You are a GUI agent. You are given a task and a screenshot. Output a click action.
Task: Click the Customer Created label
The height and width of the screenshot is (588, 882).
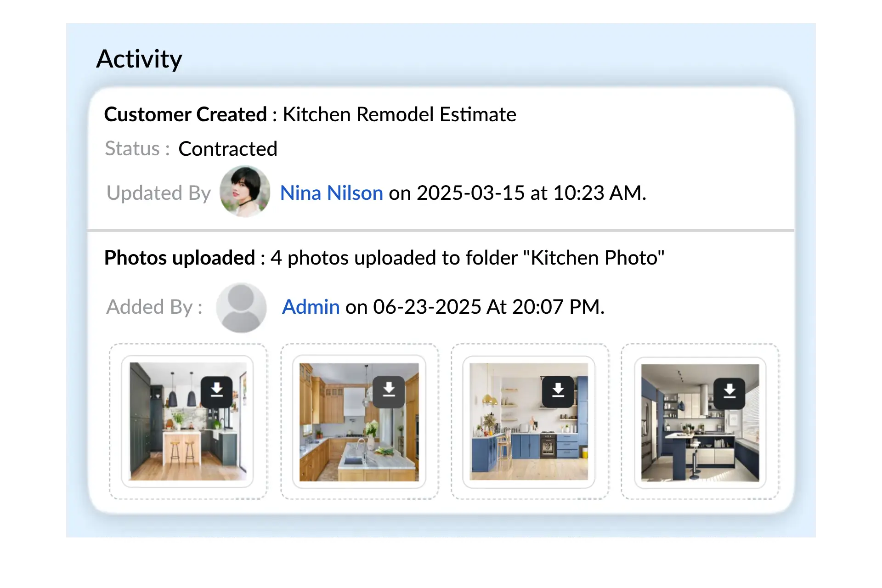coord(185,114)
